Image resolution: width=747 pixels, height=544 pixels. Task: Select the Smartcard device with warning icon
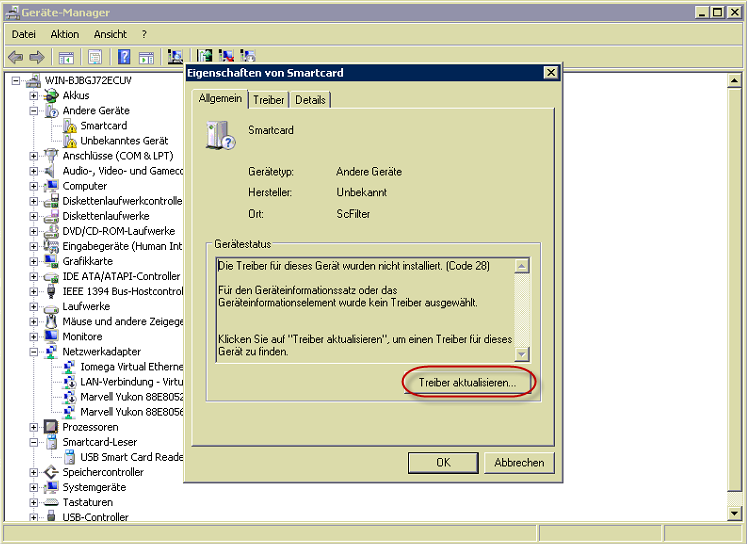(x=103, y=126)
